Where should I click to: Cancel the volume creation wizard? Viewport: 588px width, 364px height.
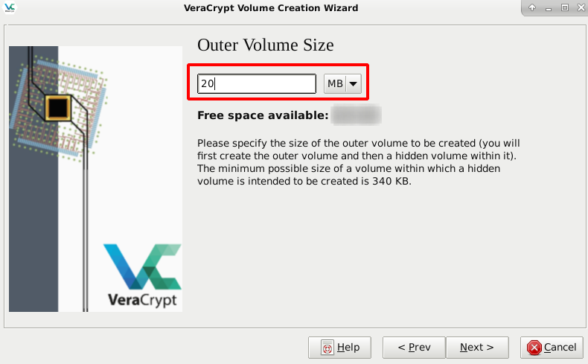coord(552,348)
